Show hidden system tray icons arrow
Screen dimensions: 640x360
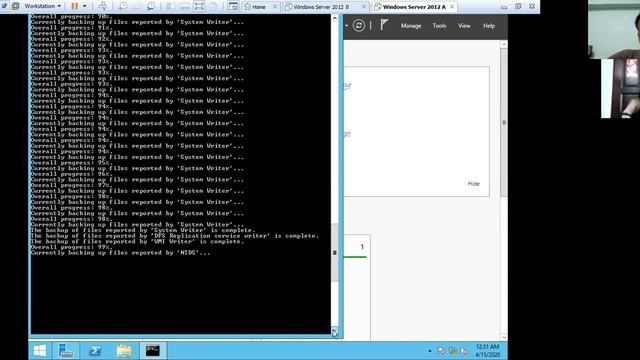click(429, 351)
